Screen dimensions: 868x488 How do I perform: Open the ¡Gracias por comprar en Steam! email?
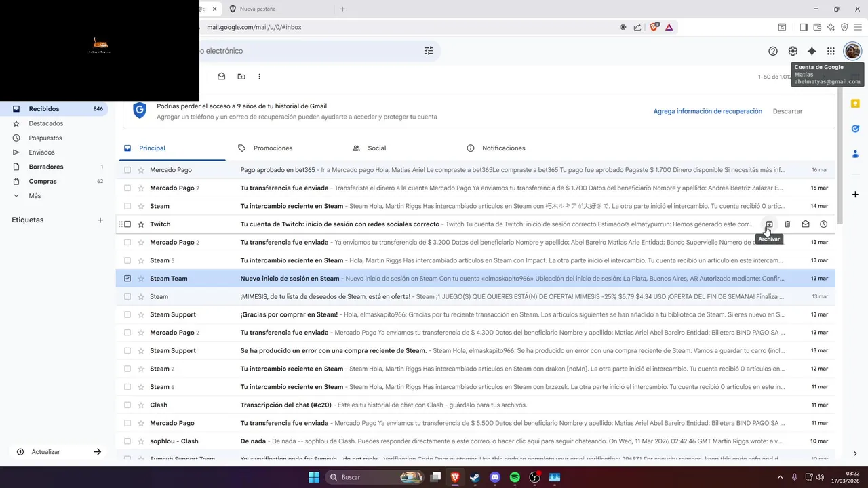475,314
